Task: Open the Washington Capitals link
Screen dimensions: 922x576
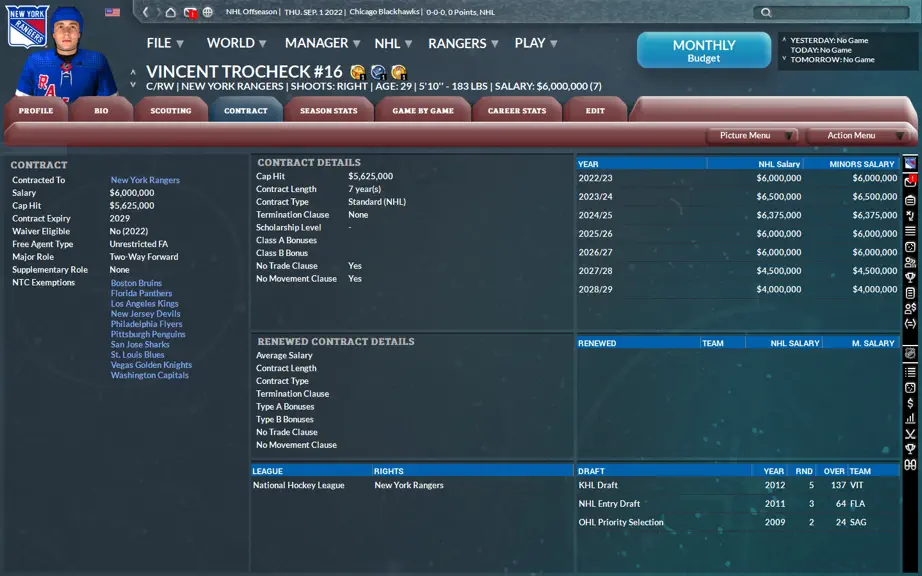Action: 149,375
